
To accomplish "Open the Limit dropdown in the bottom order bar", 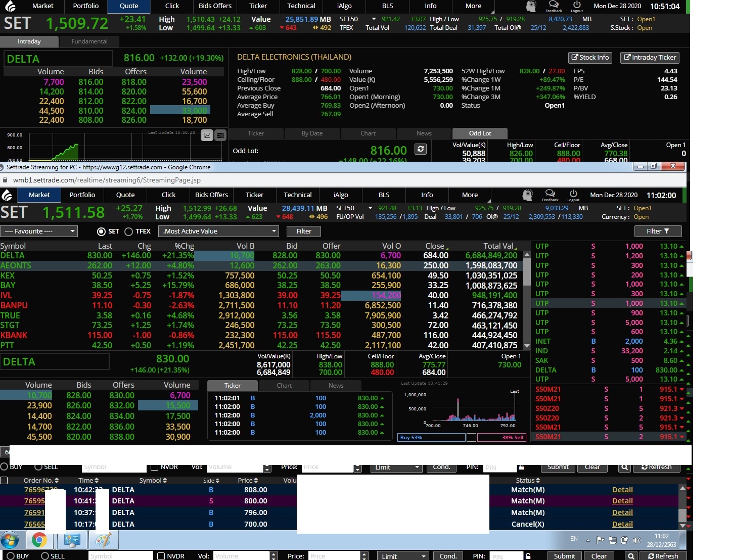I will click(x=403, y=556).
